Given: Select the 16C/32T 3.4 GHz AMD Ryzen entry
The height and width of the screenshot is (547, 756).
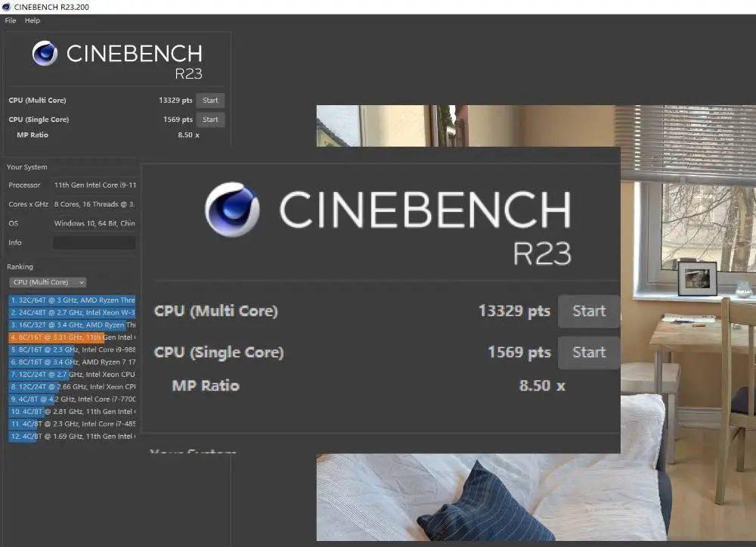Looking at the screenshot, I should coord(73,325).
